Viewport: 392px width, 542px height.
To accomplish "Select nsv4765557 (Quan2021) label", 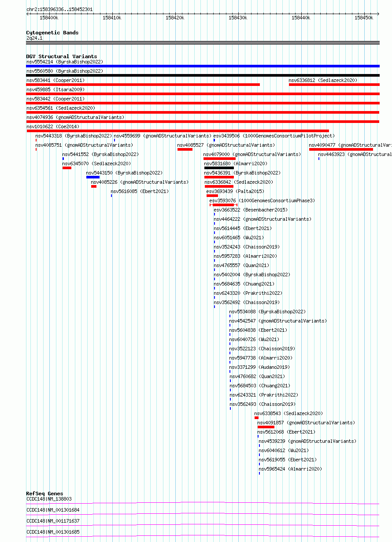I will point(242,266).
